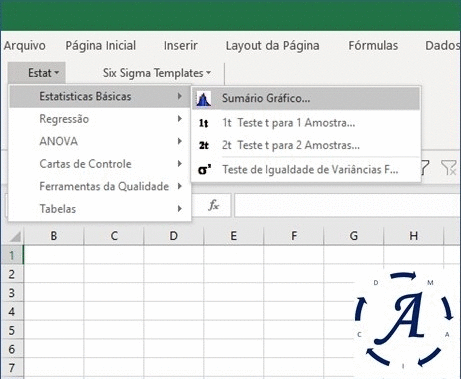Click the sigma squared variance icon
The height and width of the screenshot is (379, 461).
point(204,170)
